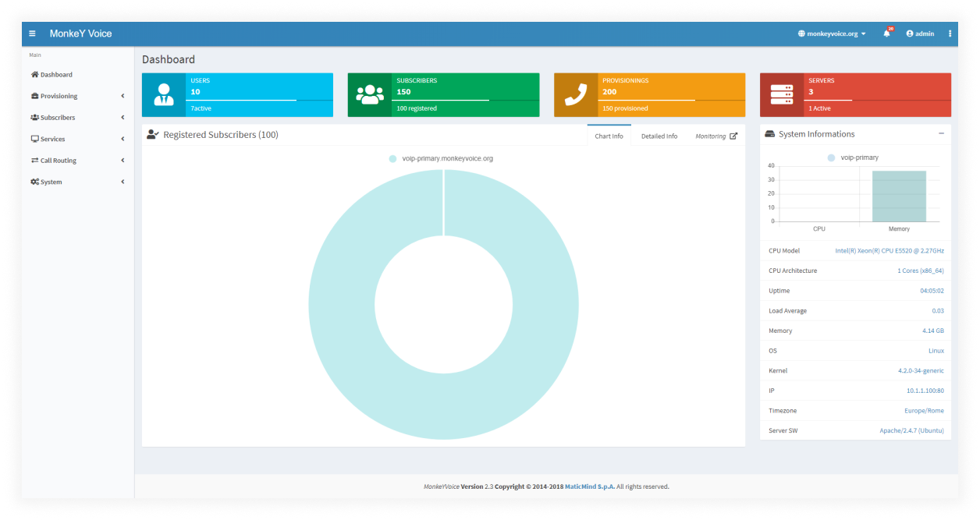980x520 pixels.
Task: Open the Monitoring tab
Action: point(716,136)
